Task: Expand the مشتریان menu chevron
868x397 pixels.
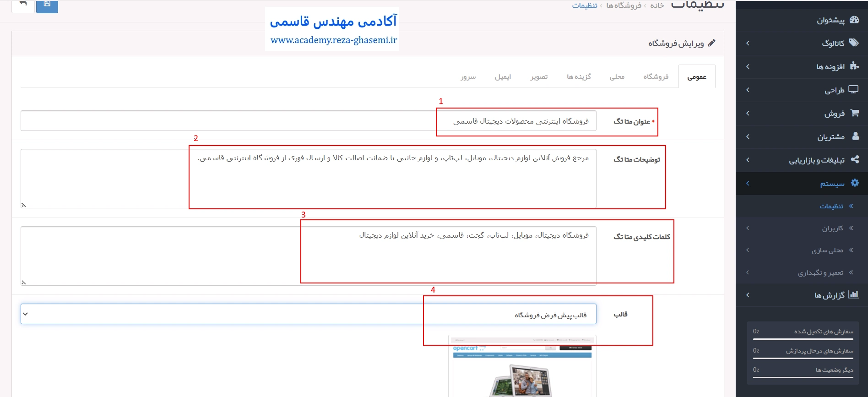Action: pyautogui.click(x=748, y=136)
